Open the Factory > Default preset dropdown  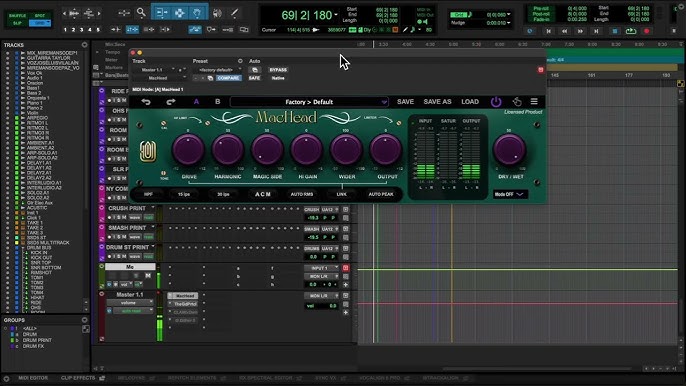point(309,102)
